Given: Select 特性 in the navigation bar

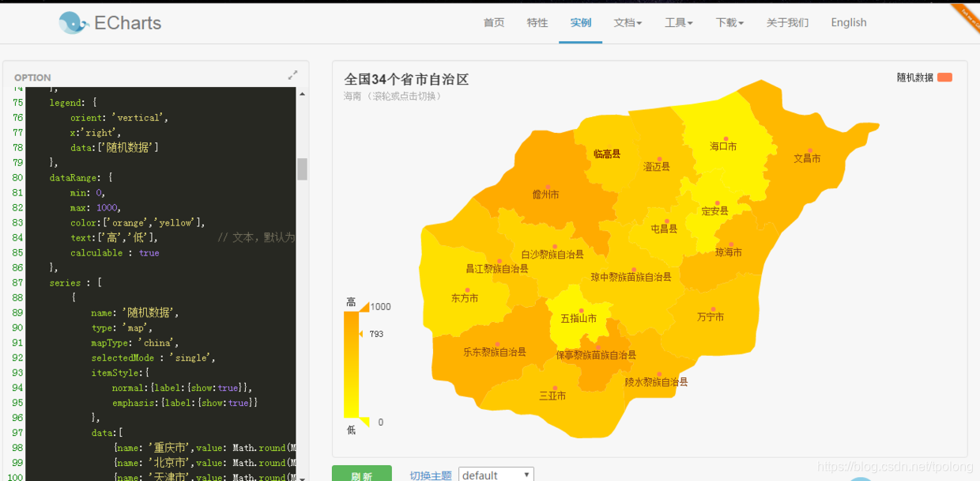Looking at the screenshot, I should 537,23.
